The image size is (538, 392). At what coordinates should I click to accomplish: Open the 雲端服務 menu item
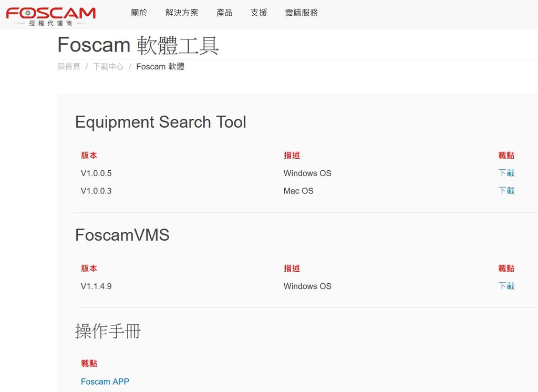(301, 13)
